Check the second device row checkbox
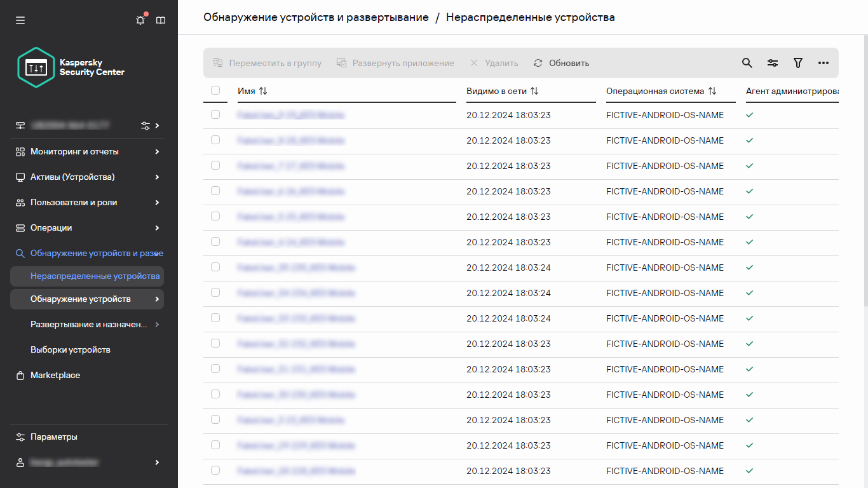Viewport: 868px width, 488px height. pos(215,140)
